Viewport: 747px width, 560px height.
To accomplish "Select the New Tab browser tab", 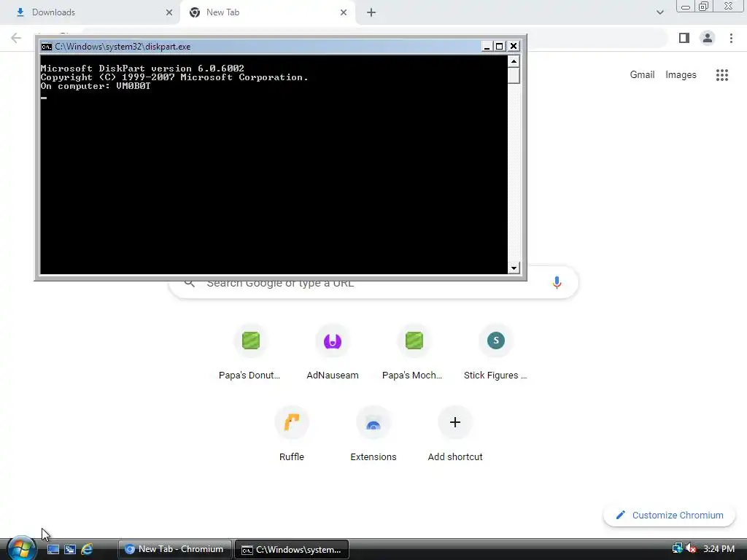I will pyautogui.click(x=267, y=12).
